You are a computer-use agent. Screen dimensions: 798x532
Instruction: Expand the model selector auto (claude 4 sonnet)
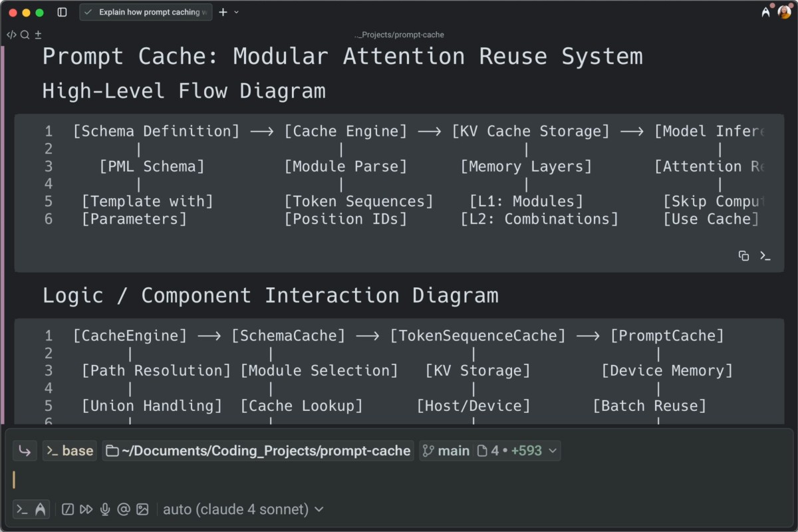pyautogui.click(x=243, y=509)
